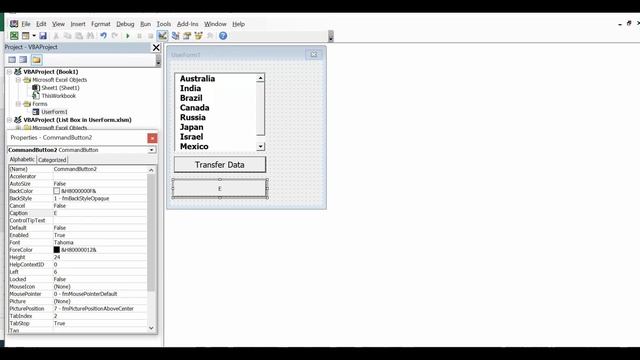This screenshot has width=640, height=360.
Task: Select Sheet1 (Sheet1) in project tree
Action: (60, 88)
